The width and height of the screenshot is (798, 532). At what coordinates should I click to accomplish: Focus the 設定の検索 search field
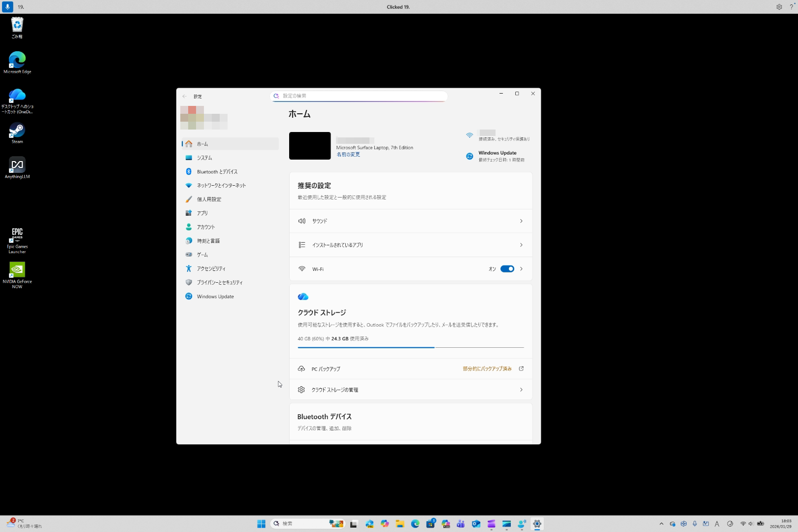click(x=359, y=96)
